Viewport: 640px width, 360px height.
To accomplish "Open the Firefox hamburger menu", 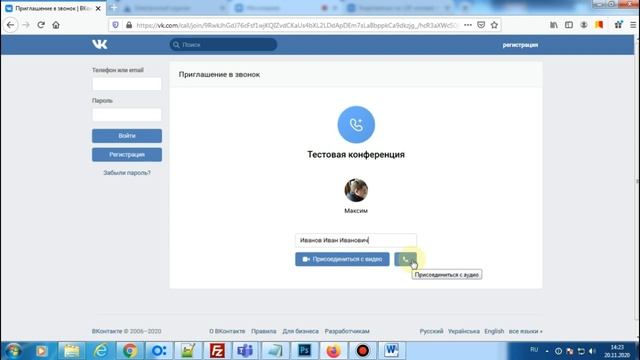I will pyautogui.click(x=633, y=25).
